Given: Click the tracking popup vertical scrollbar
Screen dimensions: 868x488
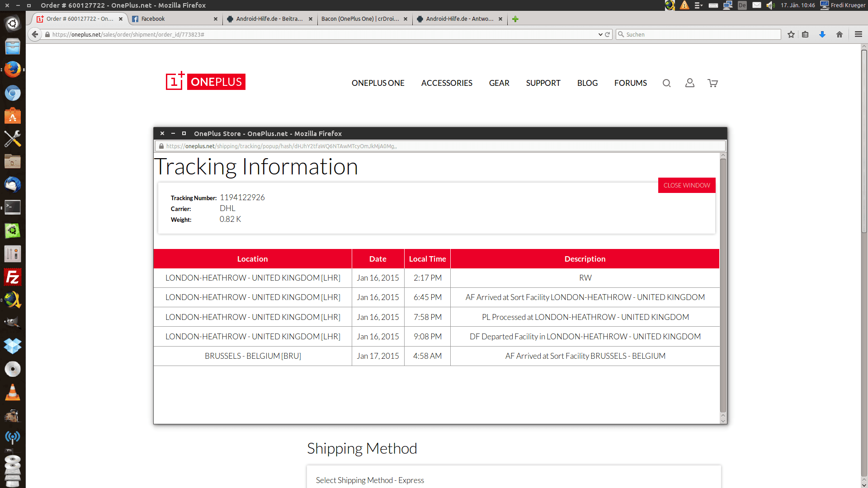Looking at the screenshot, I should [x=723, y=285].
